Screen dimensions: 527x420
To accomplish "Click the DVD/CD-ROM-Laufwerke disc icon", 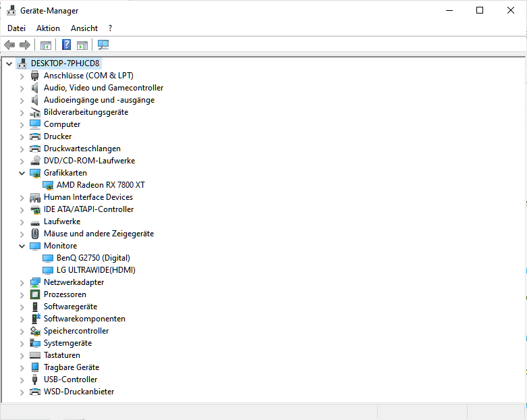I will pyautogui.click(x=35, y=161).
